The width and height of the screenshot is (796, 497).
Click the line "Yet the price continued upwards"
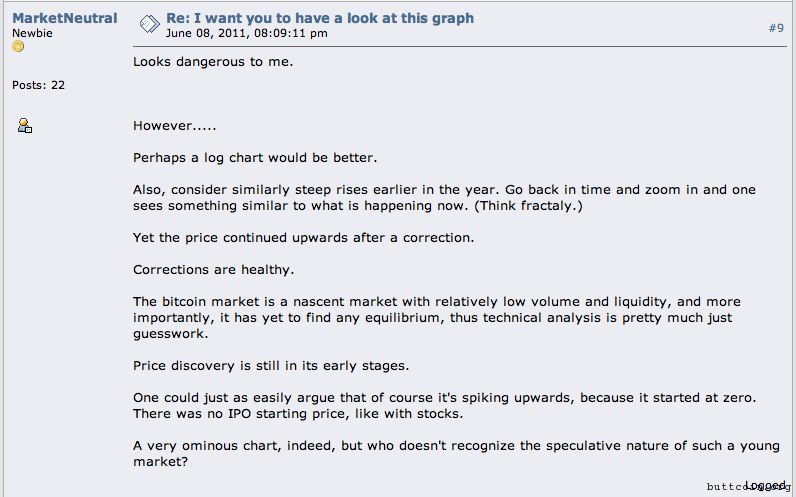[x=303, y=238]
